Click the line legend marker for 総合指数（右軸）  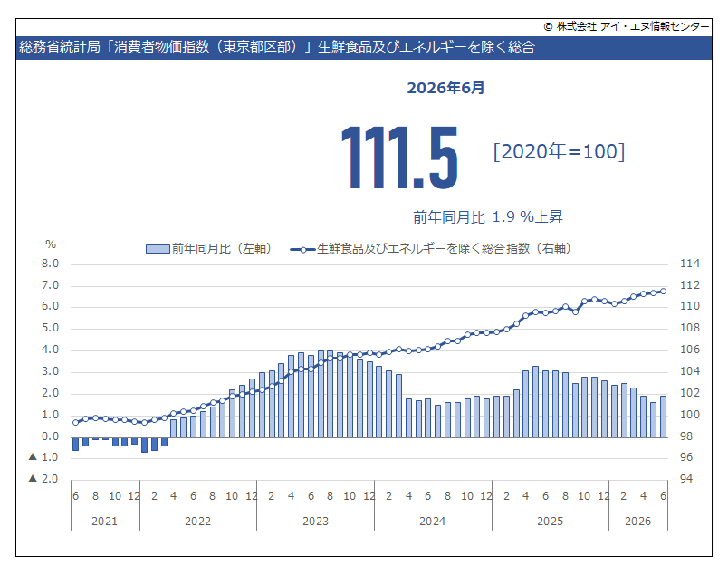[302, 249]
